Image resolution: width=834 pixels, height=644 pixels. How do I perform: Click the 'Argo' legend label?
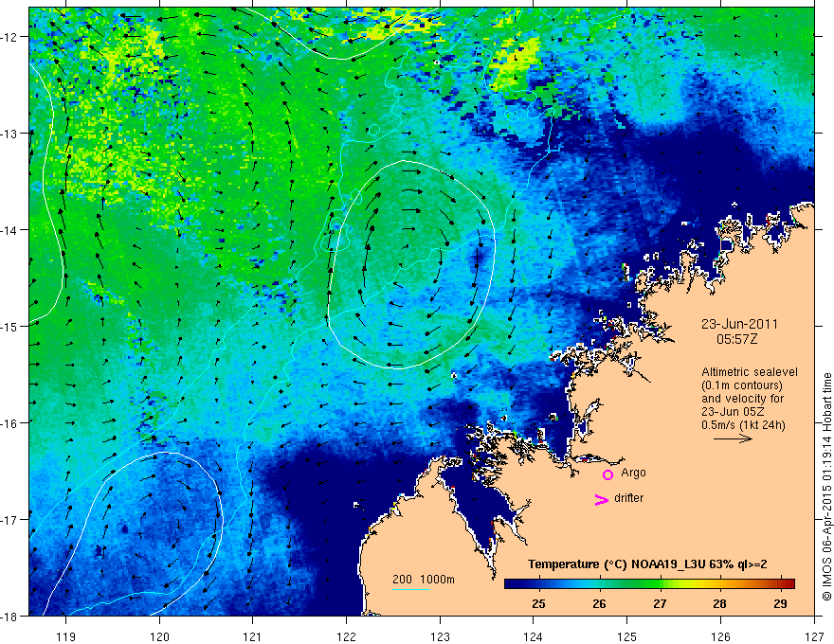(x=633, y=473)
